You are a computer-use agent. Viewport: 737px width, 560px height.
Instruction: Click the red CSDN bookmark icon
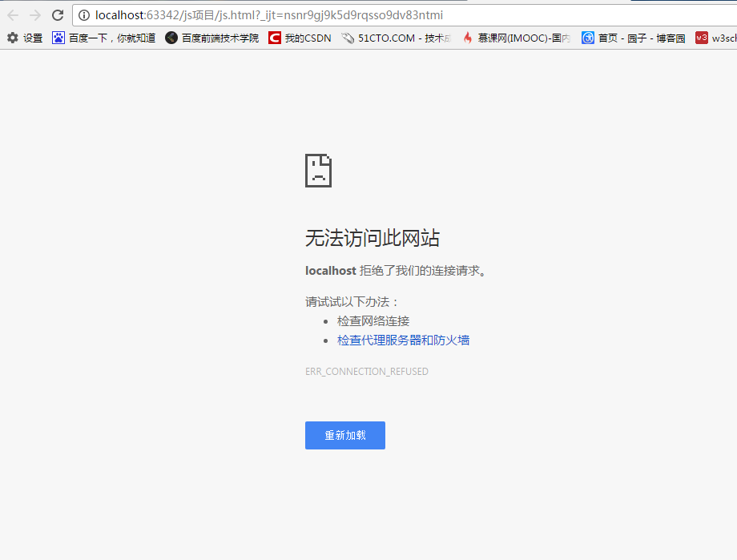[275, 38]
